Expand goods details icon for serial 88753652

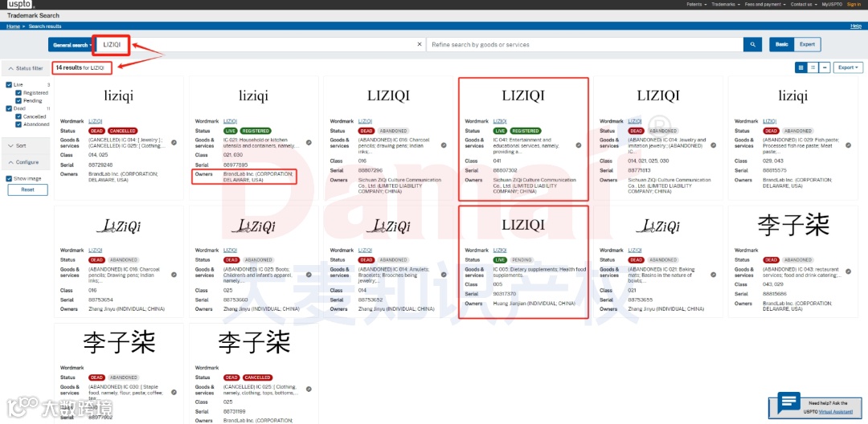444,274
